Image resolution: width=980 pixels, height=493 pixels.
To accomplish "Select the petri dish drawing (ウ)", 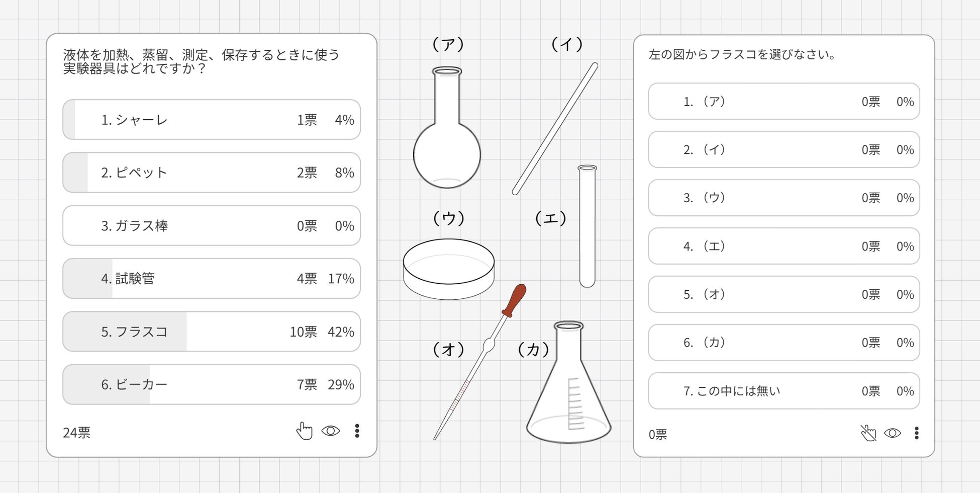I will [448, 269].
